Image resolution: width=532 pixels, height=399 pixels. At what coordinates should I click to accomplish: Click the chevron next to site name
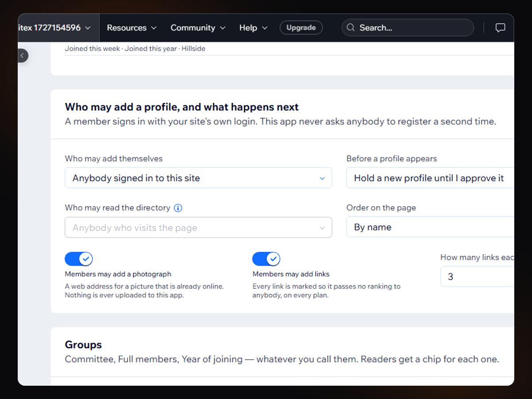(x=88, y=27)
